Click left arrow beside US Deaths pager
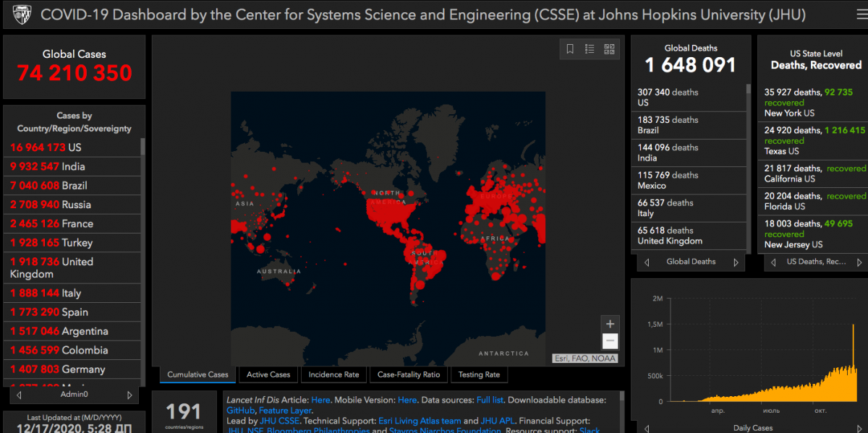Image resolution: width=868 pixels, height=433 pixels. 773,262
